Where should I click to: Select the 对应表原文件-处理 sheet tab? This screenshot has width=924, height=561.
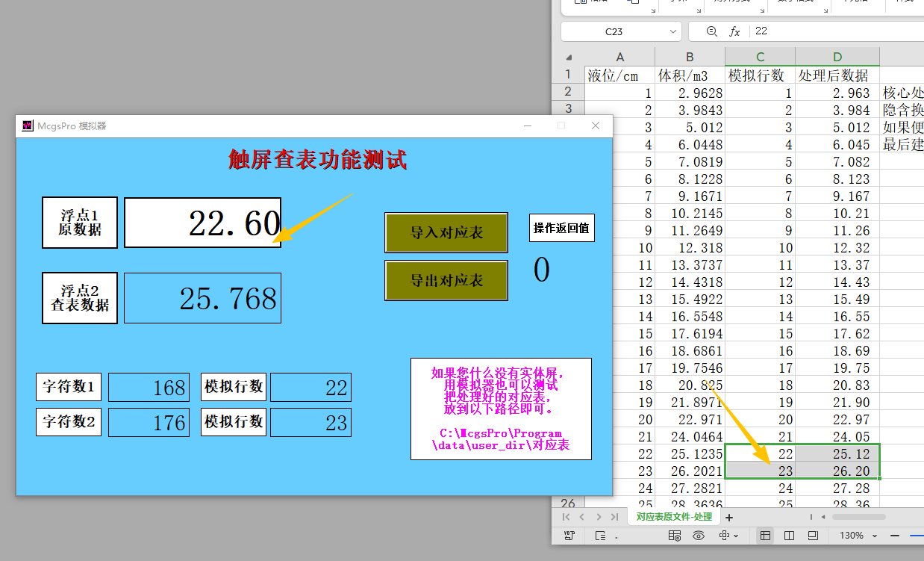point(674,517)
